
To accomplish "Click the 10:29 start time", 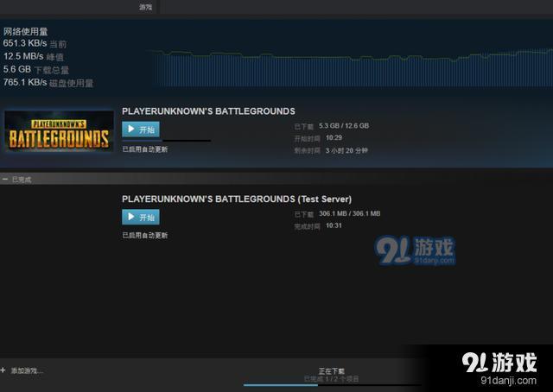I will click(334, 138).
